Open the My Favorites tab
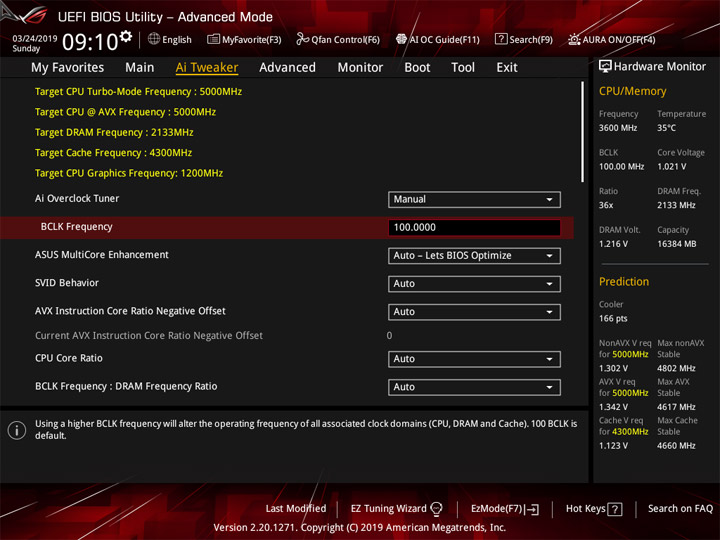This screenshot has height=540, width=720. click(x=68, y=68)
